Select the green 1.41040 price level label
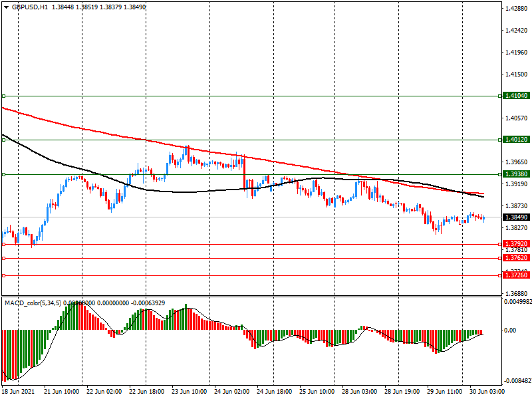The height and width of the screenshot is (399, 532). [516, 96]
